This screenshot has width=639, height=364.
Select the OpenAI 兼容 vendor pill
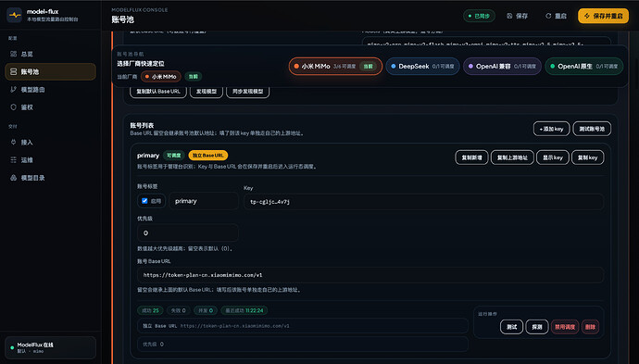(502, 66)
